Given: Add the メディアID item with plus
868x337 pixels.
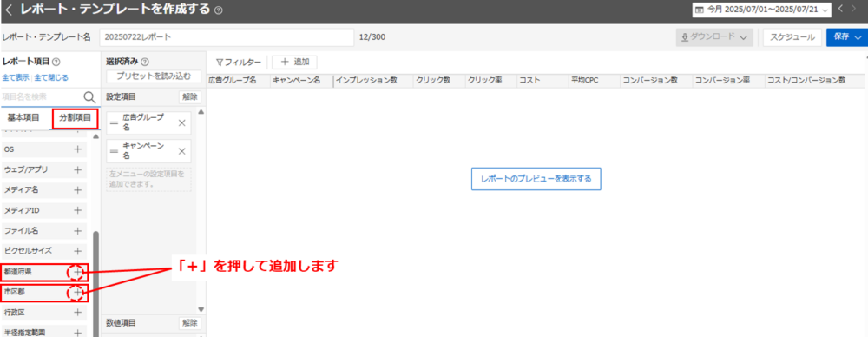Looking at the screenshot, I should [x=77, y=210].
